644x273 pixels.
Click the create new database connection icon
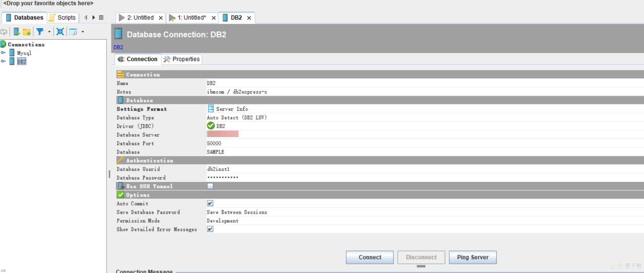(16, 32)
